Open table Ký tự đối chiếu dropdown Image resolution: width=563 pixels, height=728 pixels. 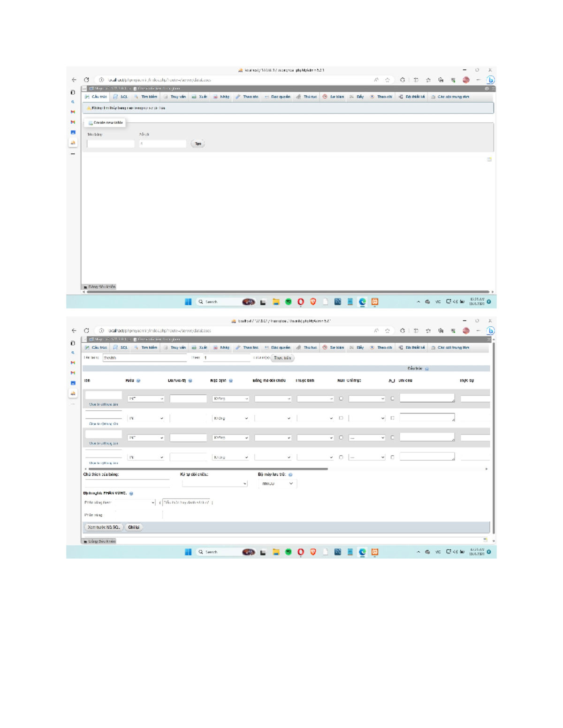pos(215,484)
